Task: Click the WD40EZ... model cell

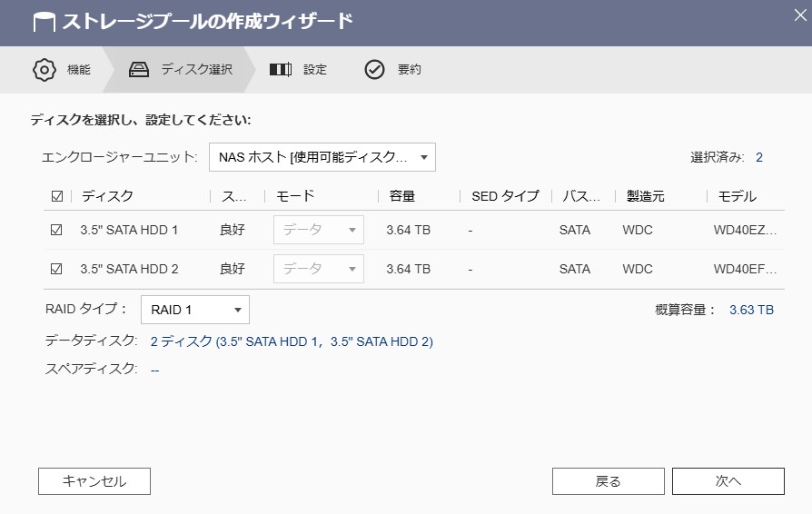Action: [x=745, y=230]
